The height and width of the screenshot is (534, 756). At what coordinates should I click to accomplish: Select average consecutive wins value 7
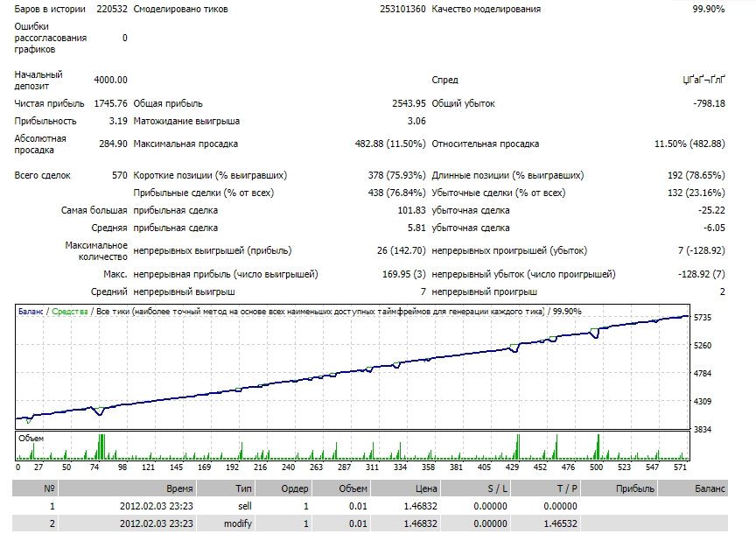click(423, 292)
